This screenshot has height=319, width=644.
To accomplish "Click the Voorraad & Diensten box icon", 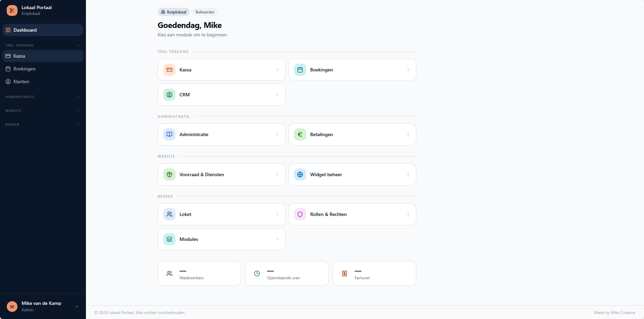I will 169,174.
